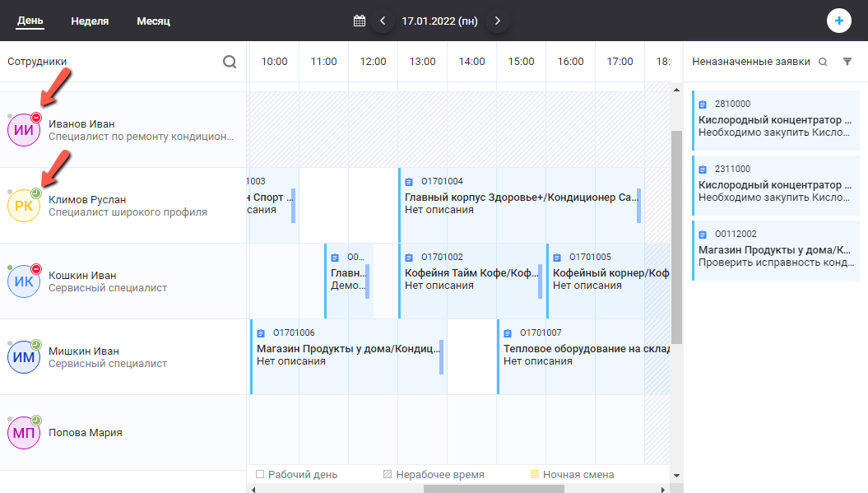Click green clock status badge of Климов Руслан

pos(36,193)
